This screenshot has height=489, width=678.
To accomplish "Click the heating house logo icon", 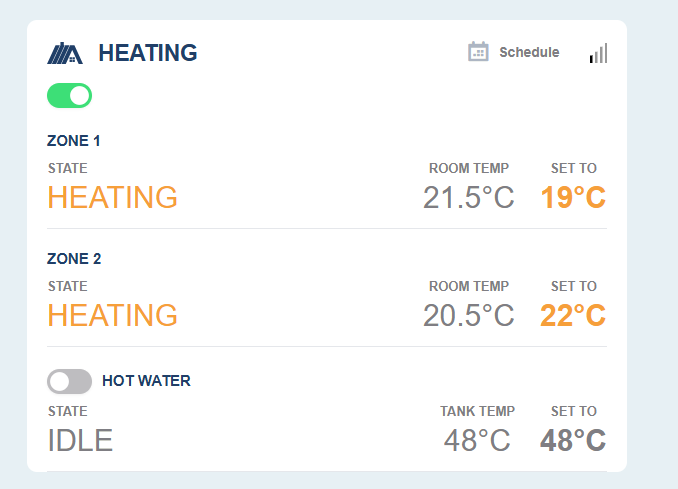I will click(65, 53).
